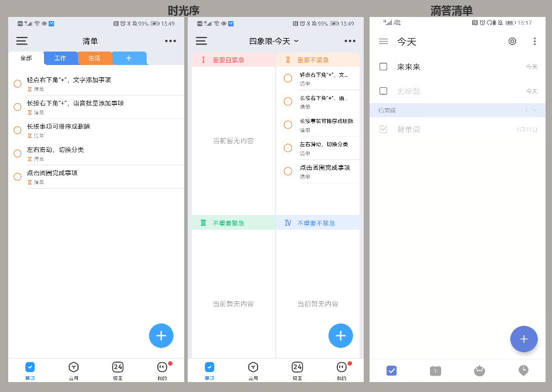The image size is (552, 392).
Task: Tap the 我的 icon with red badge
Action: (x=161, y=370)
